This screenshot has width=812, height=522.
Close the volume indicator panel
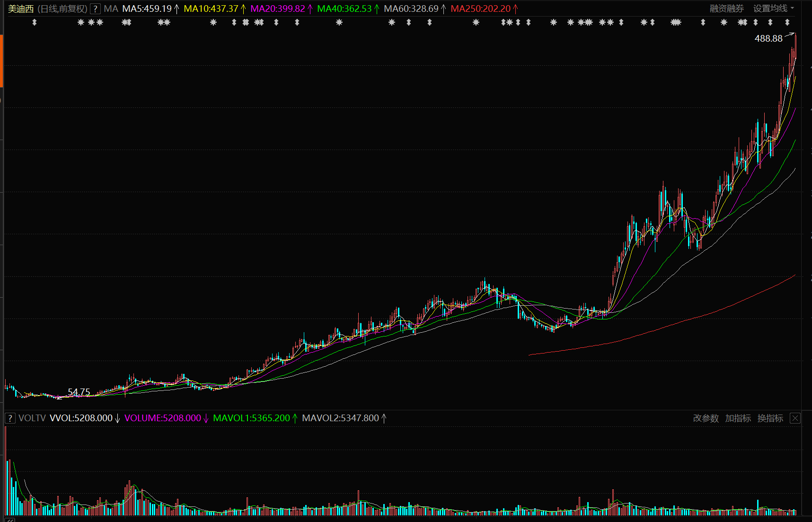[795, 418]
